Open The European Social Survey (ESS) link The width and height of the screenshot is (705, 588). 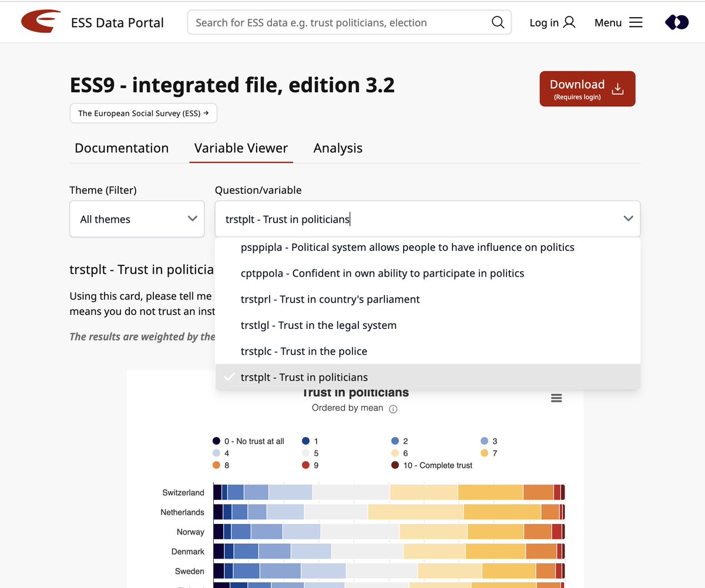[143, 113]
